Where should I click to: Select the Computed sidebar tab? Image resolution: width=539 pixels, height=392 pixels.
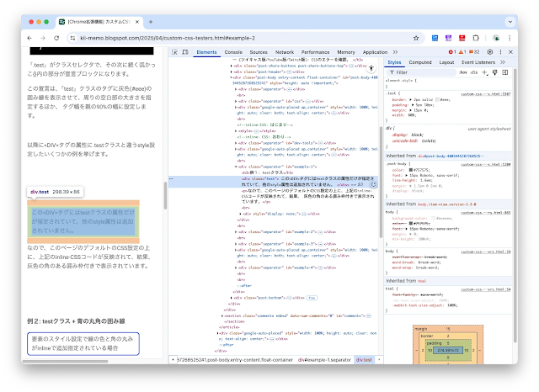tap(420, 62)
